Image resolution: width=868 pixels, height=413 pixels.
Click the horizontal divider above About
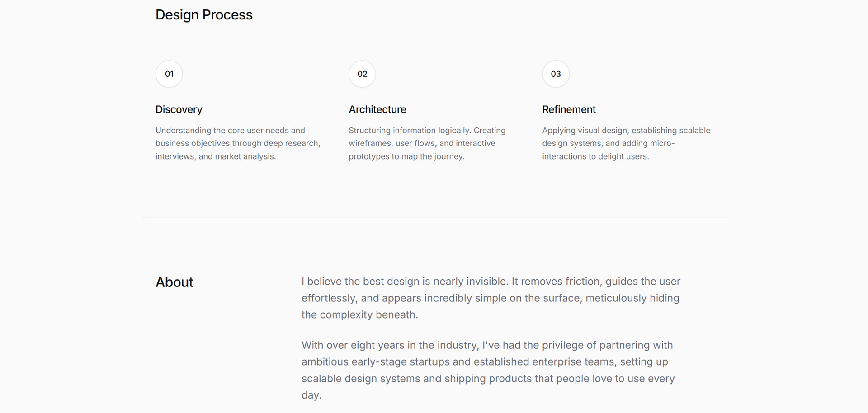(x=434, y=218)
